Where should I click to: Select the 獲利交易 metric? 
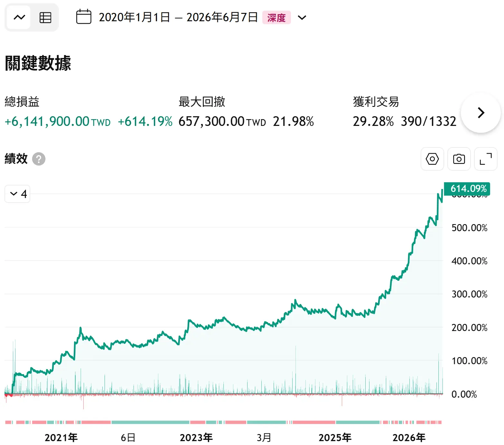(x=376, y=102)
